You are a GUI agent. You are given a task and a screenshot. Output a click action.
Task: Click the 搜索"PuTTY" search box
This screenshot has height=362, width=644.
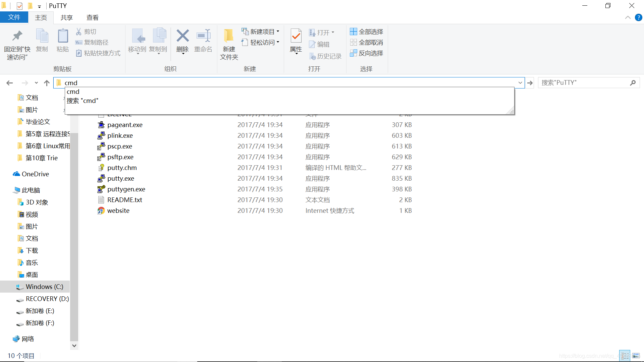coord(584,83)
